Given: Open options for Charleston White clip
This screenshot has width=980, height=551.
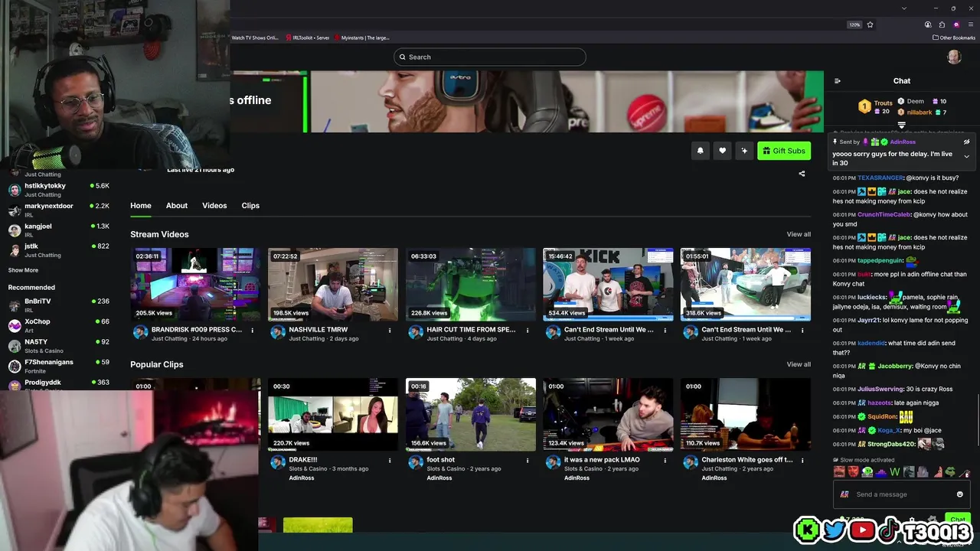Looking at the screenshot, I should [802, 461].
